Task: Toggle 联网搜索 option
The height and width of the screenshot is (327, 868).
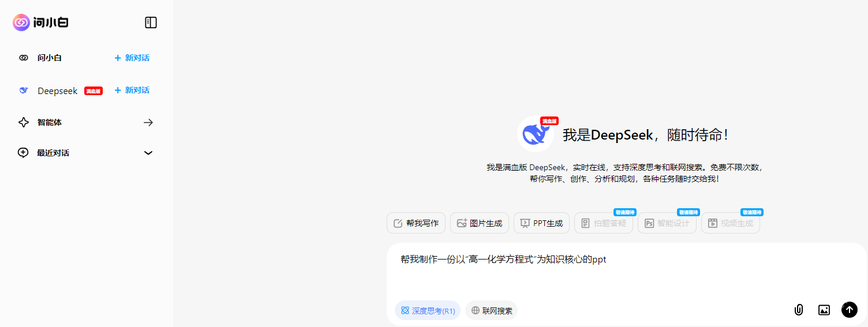Action: click(492, 310)
